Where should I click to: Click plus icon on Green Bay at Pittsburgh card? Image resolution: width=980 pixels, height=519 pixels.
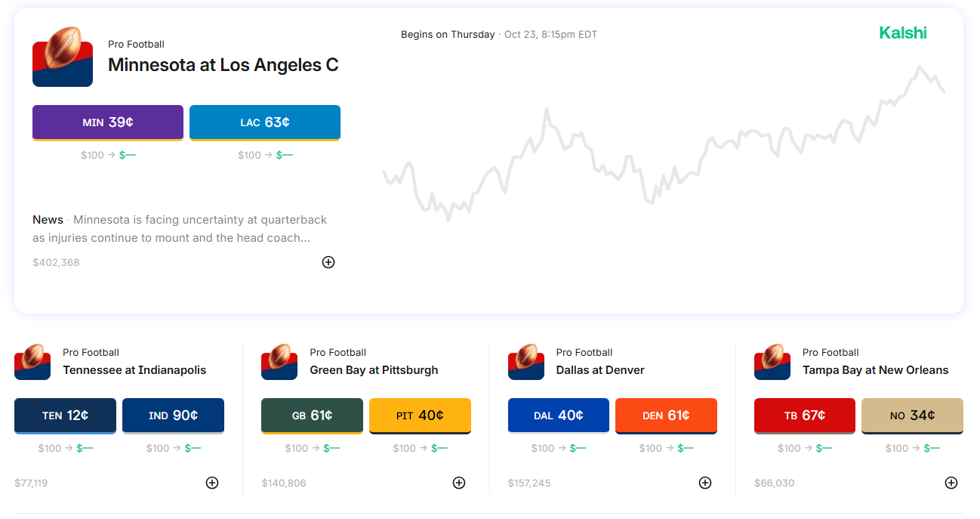pyautogui.click(x=459, y=483)
